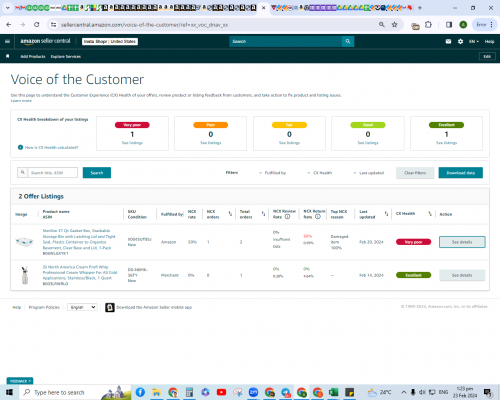Open the iSi North America Cream Whipper product link

tap(80, 272)
